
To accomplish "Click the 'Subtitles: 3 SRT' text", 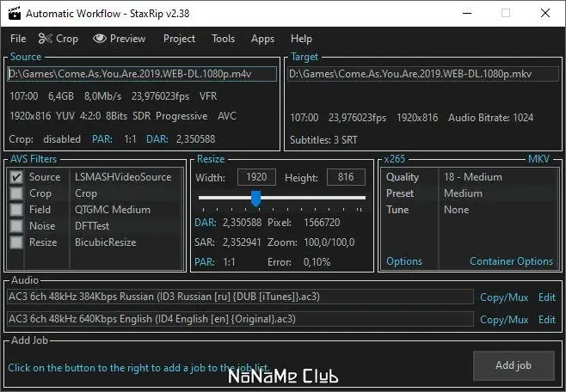I will coord(323,140).
